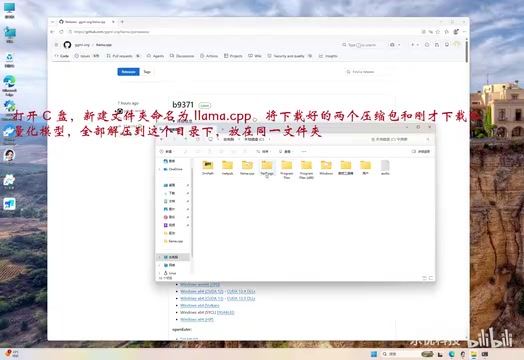This screenshot has height=360, width=524.
Task: Open the Insights tab on GitHub
Action: [328, 56]
